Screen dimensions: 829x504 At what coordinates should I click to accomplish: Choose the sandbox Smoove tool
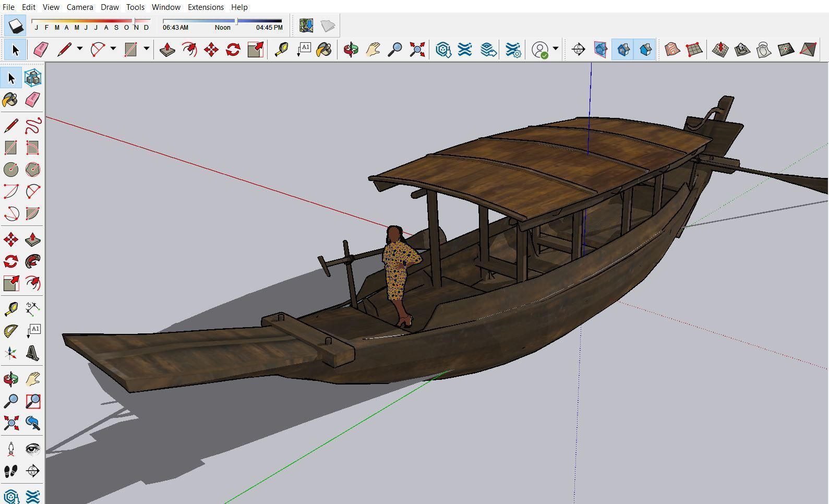pyautogui.click(x=720, y=50)
